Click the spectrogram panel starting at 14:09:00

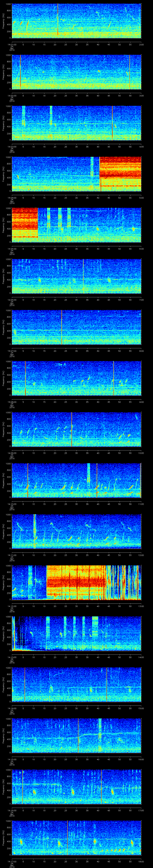(77, 429)
